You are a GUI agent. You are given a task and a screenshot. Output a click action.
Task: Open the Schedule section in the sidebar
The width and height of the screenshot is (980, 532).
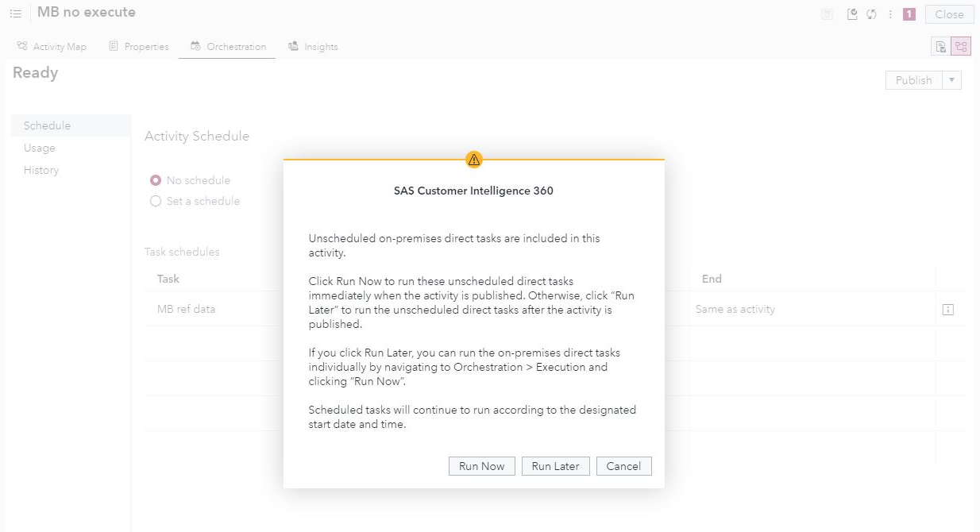coord(46,125)
